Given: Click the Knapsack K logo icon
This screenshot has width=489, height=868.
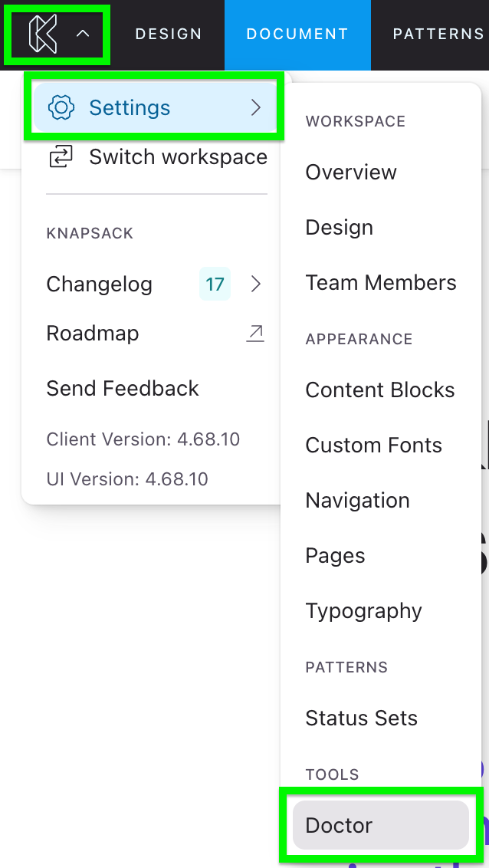Looking at the screenshot, I should [x=43, y=35].
